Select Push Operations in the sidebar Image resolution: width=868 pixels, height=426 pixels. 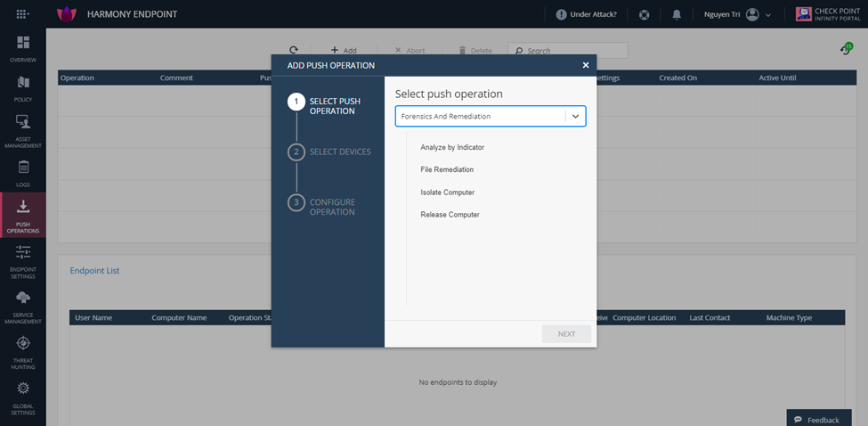(x=22, y=216)
